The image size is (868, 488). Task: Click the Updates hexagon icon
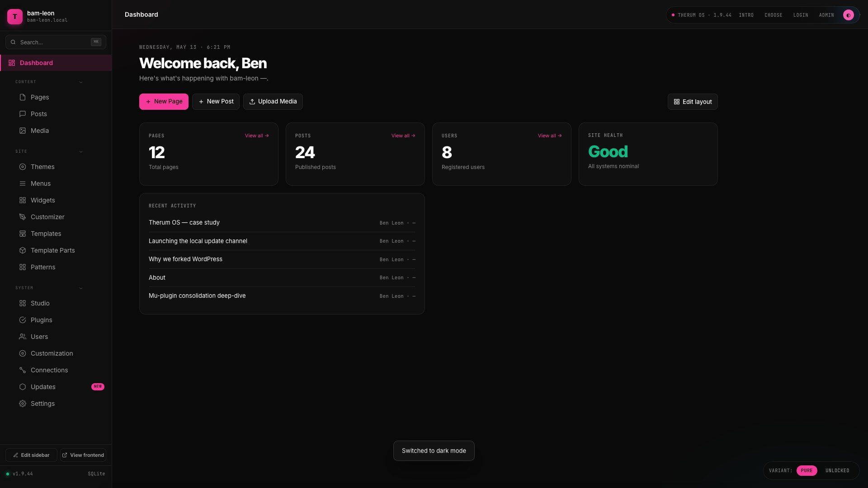point(23,387)
